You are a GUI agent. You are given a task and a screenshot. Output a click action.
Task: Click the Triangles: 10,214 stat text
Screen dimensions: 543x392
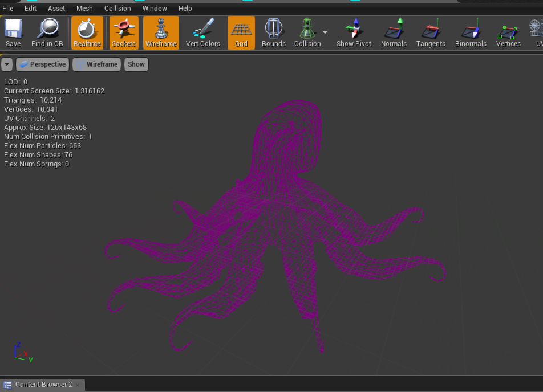coord(33,100)
